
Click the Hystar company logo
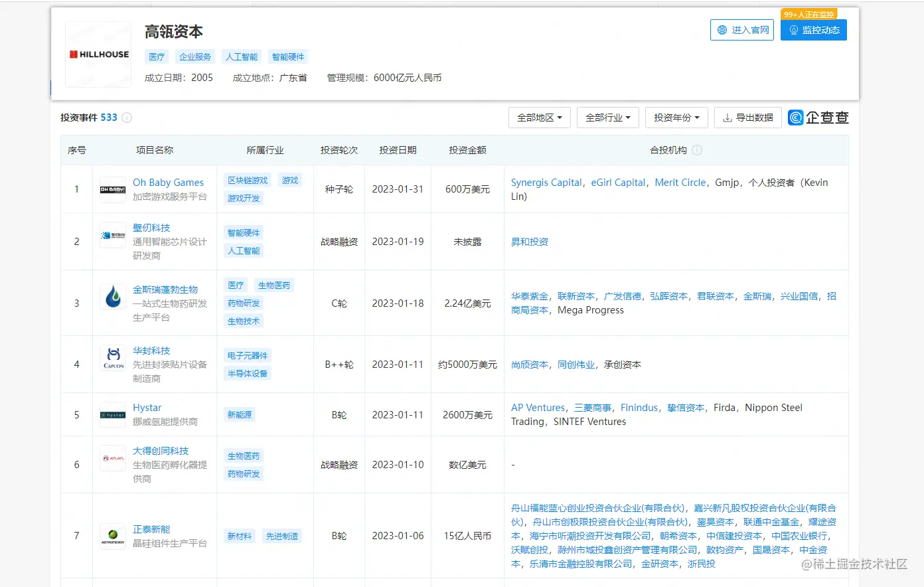tap(113, 415)
